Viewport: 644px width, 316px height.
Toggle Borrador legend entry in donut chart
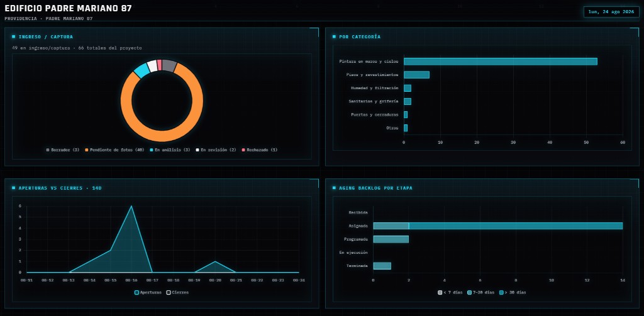(63, 150)
